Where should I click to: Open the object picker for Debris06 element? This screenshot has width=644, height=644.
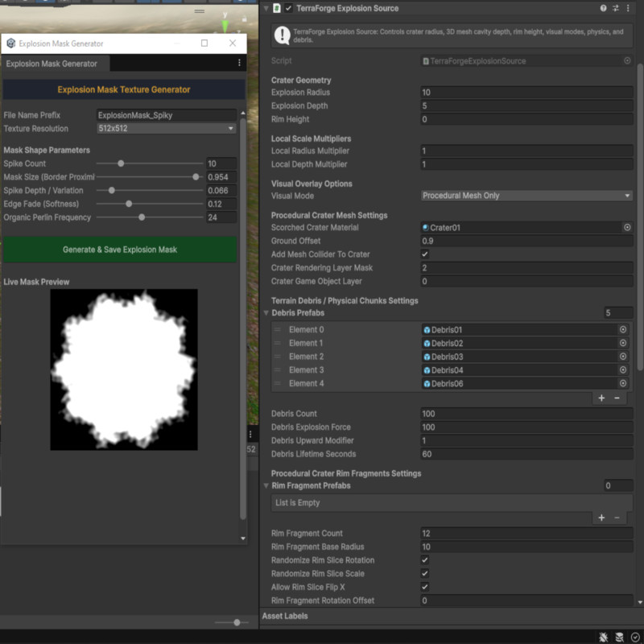click(623, 384)
